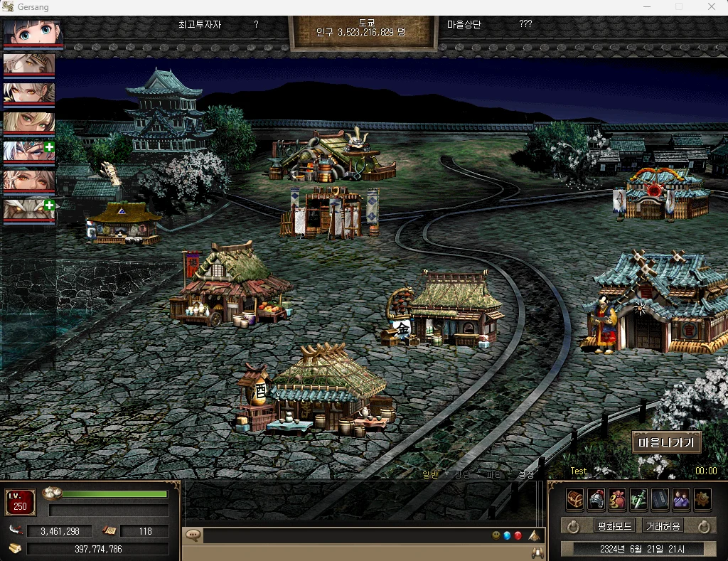Toggle the 거래허용 trade allow button
This screenshot has width=728, height=561.
coord(663,526)
